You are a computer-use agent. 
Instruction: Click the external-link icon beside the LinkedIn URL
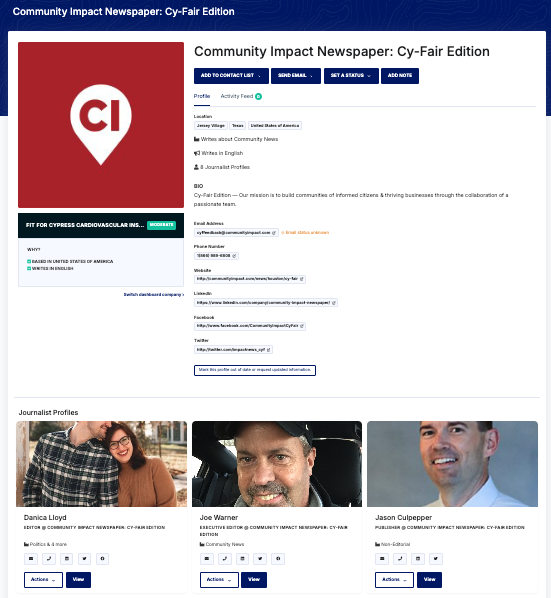(334, 303)
